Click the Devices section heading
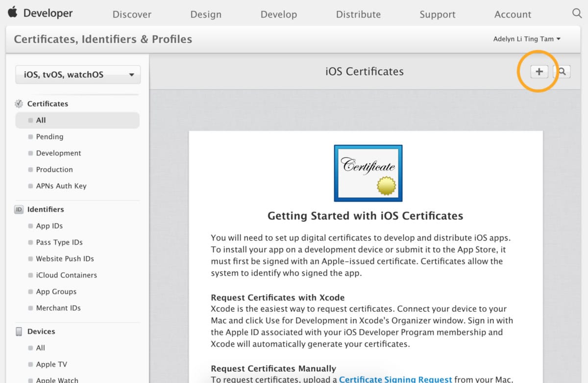 (41, 332)
